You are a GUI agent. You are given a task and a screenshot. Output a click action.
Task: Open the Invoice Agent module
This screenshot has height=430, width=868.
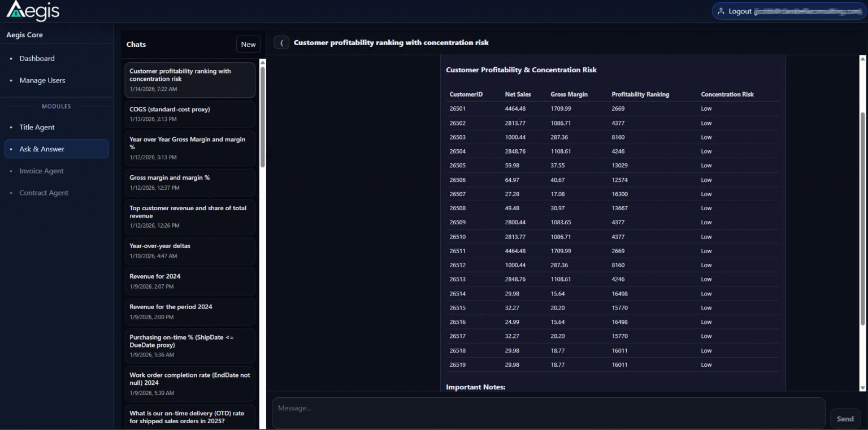tap(41, 171)
